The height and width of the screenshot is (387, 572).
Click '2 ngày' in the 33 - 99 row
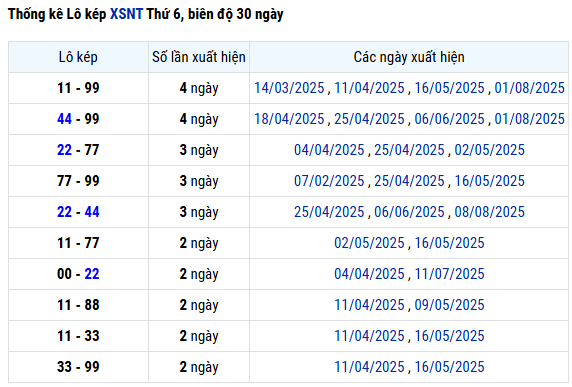coord(199,367)
